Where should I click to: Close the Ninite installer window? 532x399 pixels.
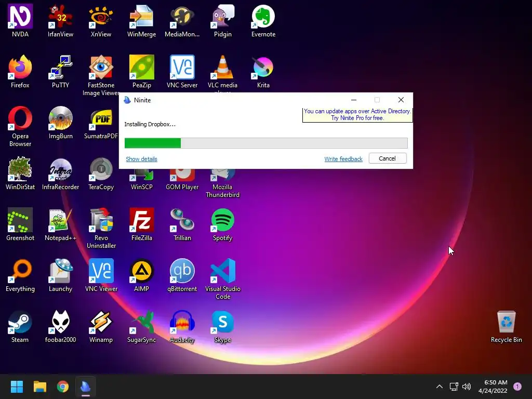(x=401, y=100)
